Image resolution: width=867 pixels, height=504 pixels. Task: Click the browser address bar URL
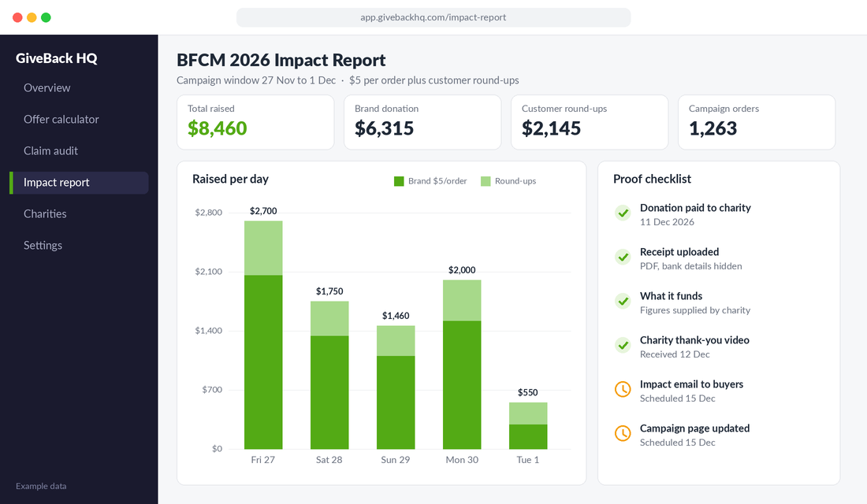pyautogui.click(x=433, y=17)
